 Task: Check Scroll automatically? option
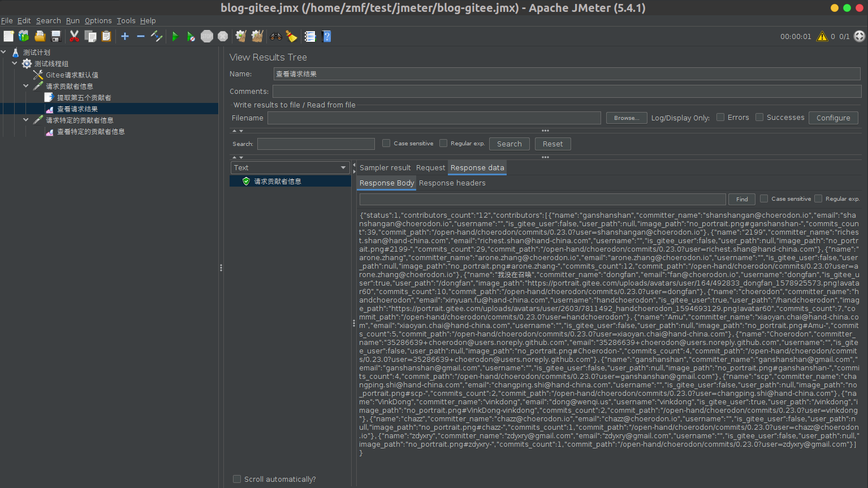point(237,479)
